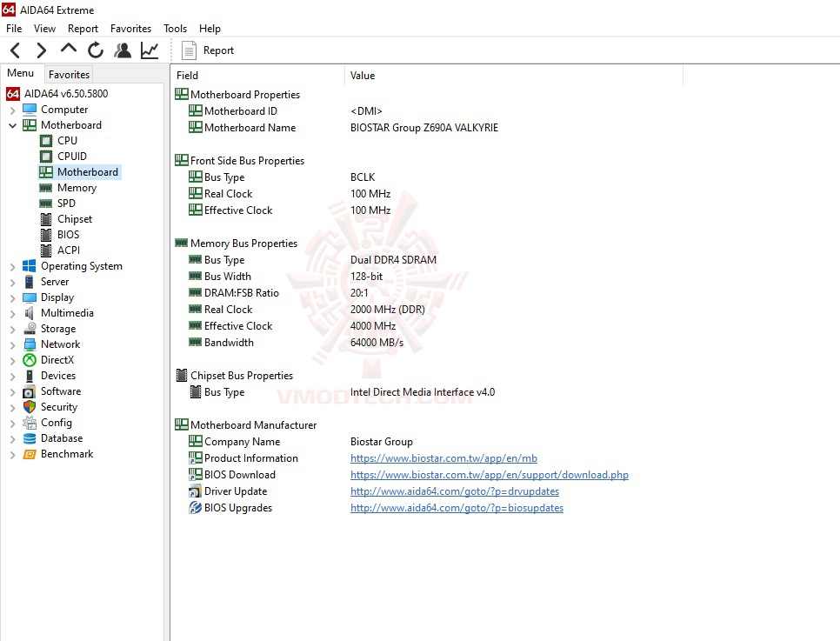Open the Biostar support download.php link
The width and height of the screenshot is (840, 641).
tap(489, 475)
